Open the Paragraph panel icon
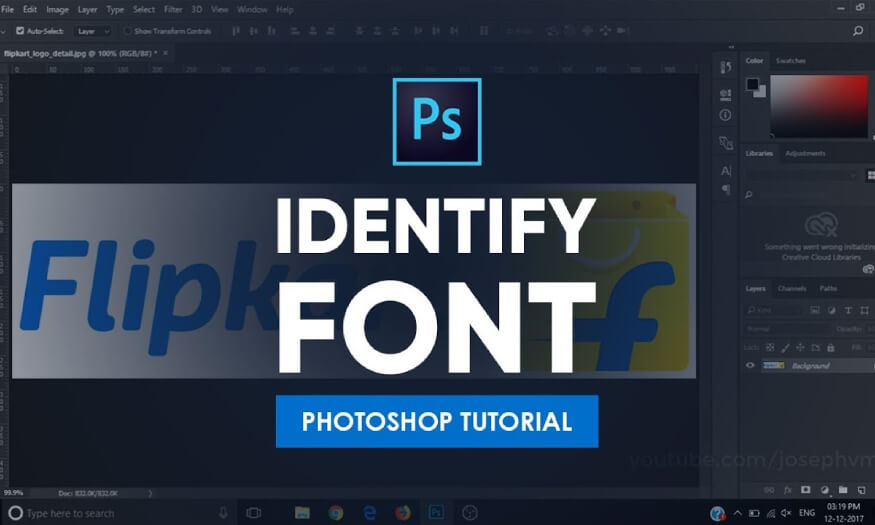The height and width of the screenshot is (525, 875). point(726,190)
